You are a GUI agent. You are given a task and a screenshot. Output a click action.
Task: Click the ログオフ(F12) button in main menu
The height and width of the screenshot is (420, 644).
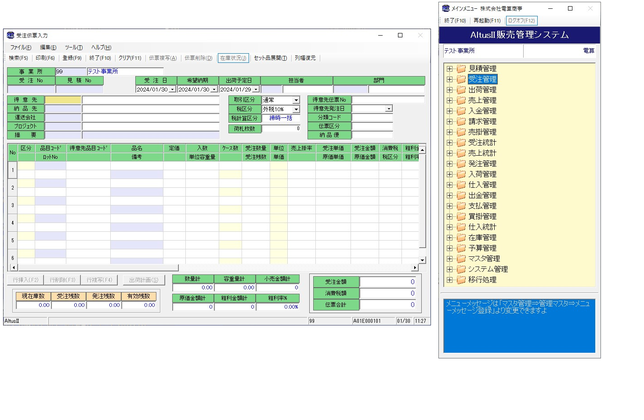[521, 20]
